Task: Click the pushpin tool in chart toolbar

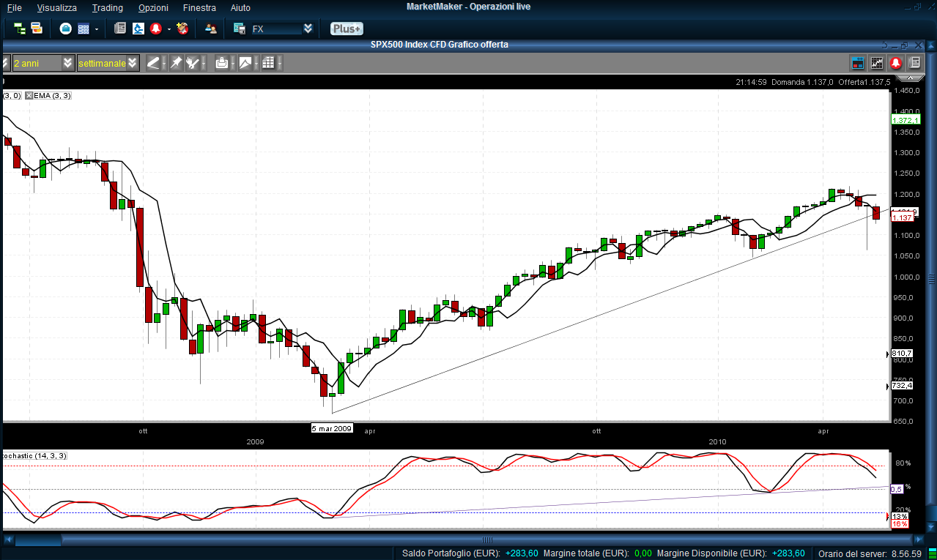Action: coord(176,63)
